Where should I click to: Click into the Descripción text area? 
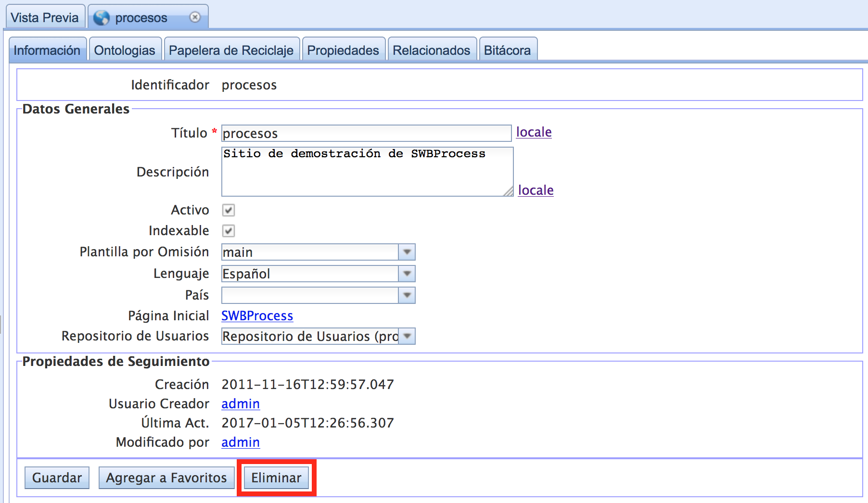(x=367, y=171)
